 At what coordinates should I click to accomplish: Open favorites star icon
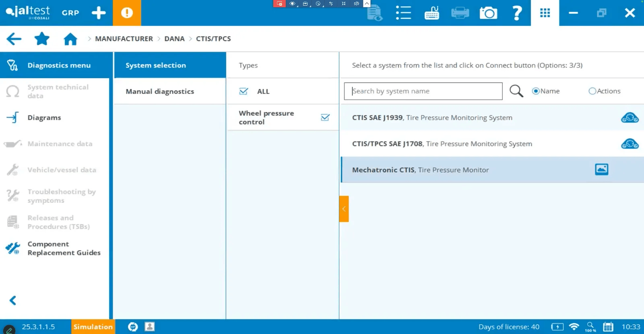[42, 39]
